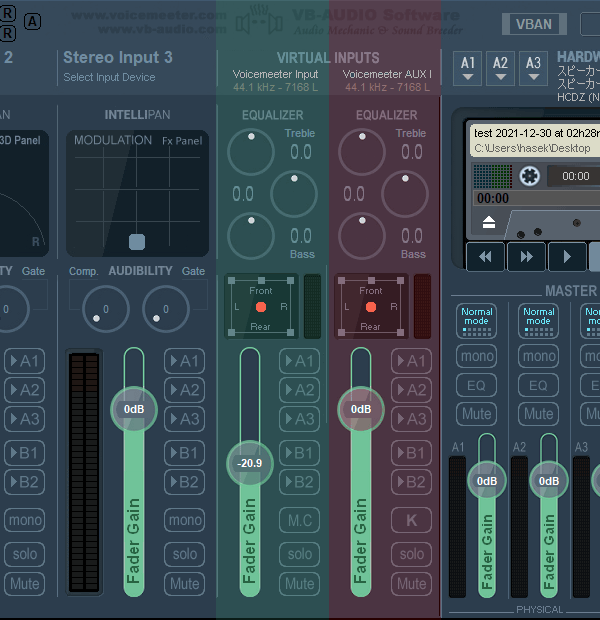Toggle A2 routing on Voicemeeter Input
This screenshot has height=620, width=600.
(x=299, y=390)
